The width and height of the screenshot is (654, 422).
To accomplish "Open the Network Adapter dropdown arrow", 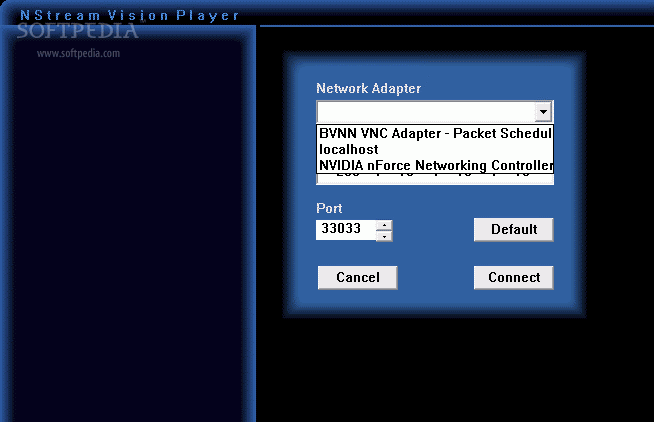I will (543, 112).
